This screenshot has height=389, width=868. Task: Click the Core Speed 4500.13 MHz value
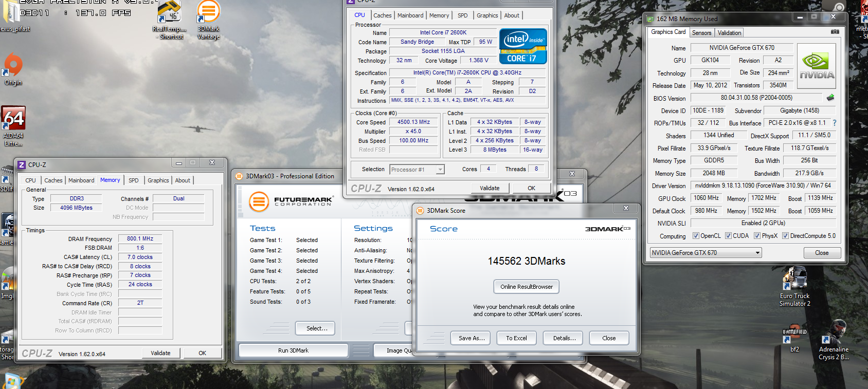point(413,122)
